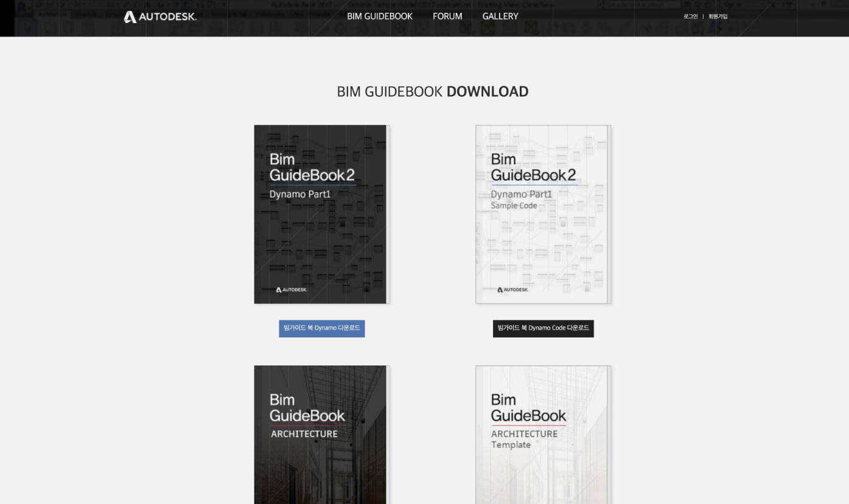
Task: Click the 로그인 login link
Action: pyautogui.click(x=690, y=16)
